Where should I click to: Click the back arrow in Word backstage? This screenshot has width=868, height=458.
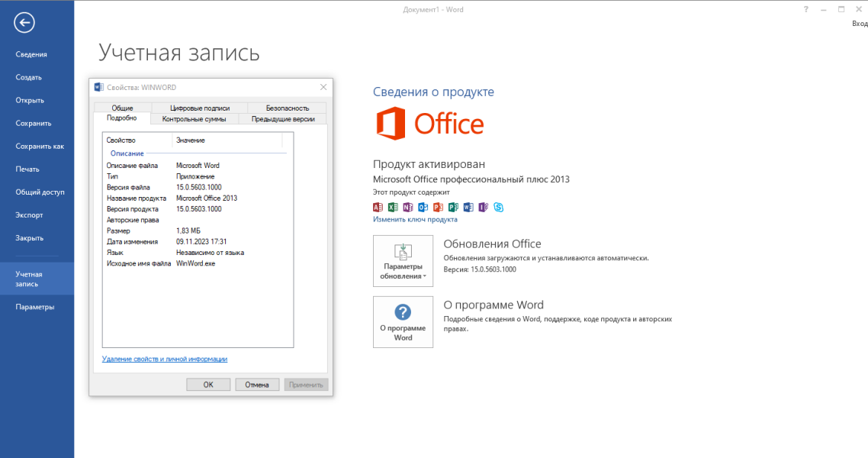(x=24, y=23)
